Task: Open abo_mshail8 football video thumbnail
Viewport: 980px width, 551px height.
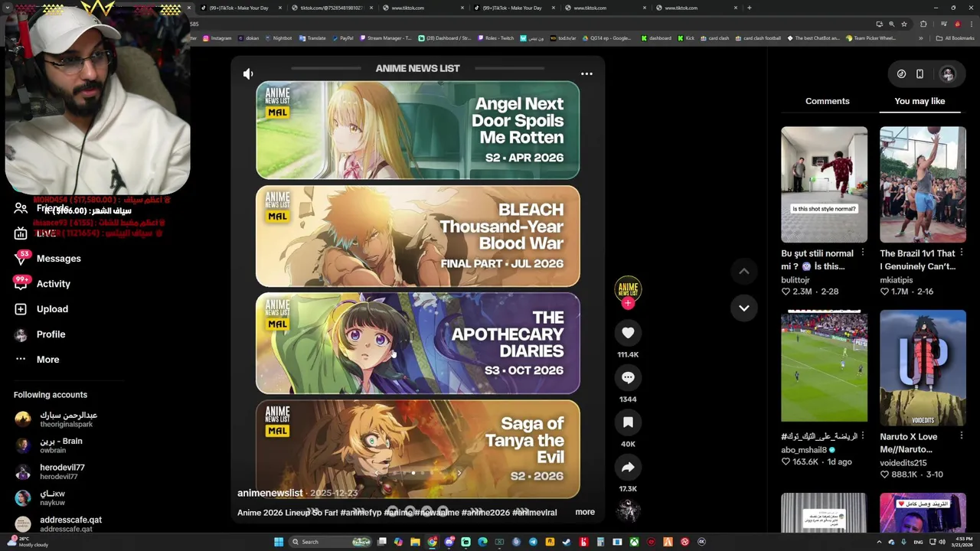Action: pyautogui.click(x=824, y=367)
